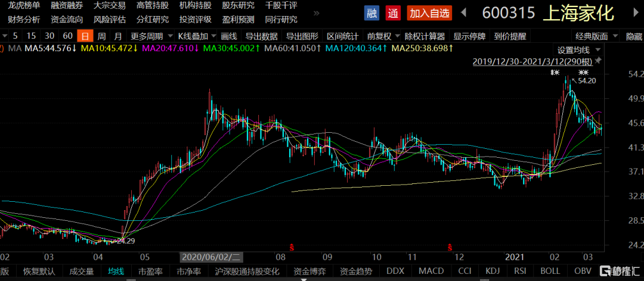Click 导出图形 export chart image
This screenshot has height=281, width=644.
pyautogui.click(x=302, y=36)
